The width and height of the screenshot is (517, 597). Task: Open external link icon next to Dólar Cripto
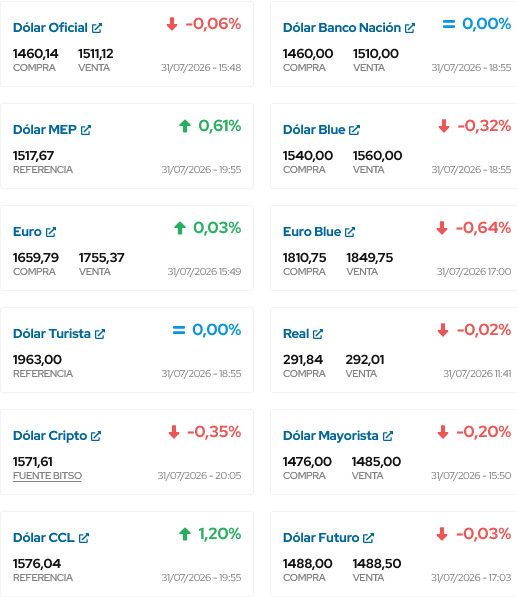pyautogui.click(x=96, y=436)
